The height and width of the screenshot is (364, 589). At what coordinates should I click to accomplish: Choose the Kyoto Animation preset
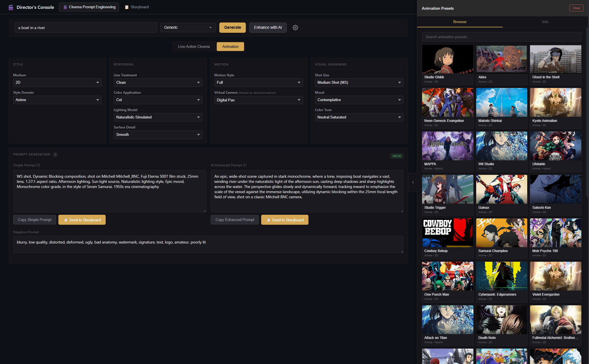pyautogui.click(x=556, y=108)
